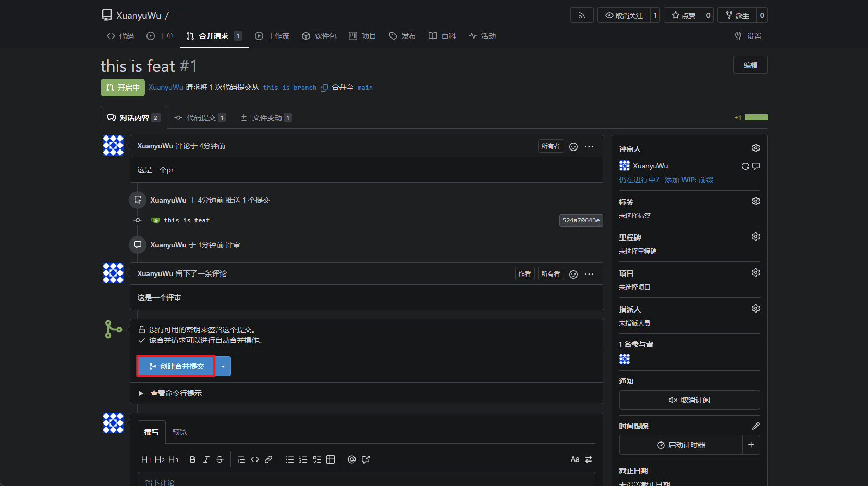The width and height of the screenshot is (868, 486).
Task: Open the main branch link
Action: [365, 88]
